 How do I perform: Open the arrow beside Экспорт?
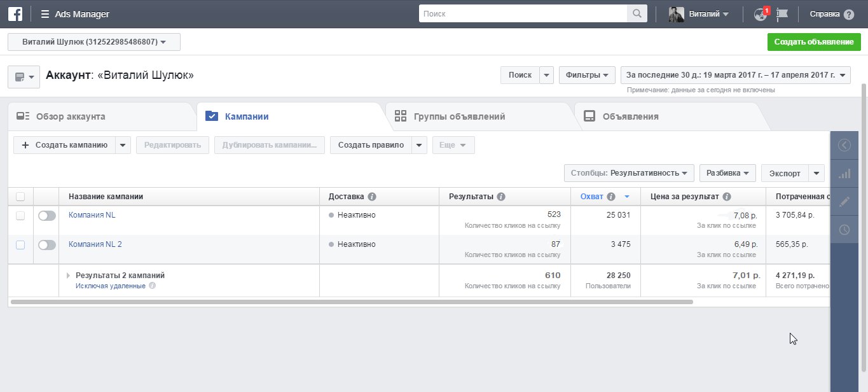816,173
